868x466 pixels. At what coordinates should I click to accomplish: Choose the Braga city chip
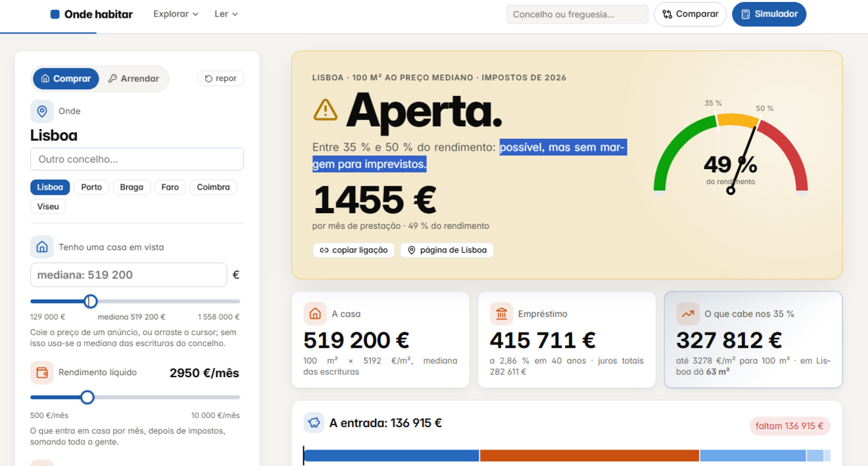132,187
